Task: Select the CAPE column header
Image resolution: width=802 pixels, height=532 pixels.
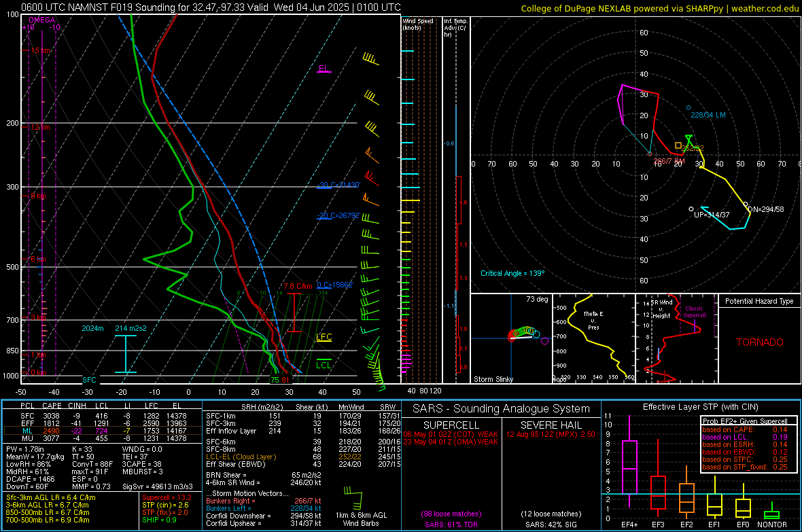Action: [52, 406]
